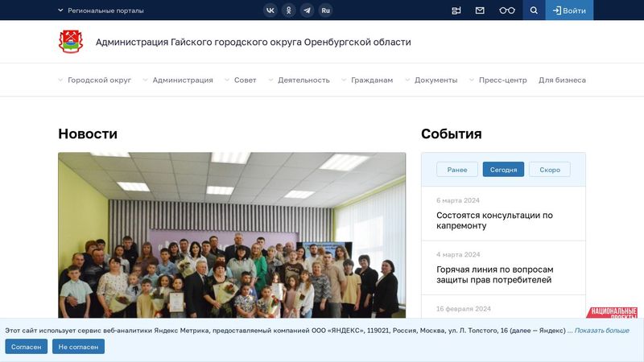The height and width of the screenshot is (362, 644).
Task: Open site search magnifier icon
Action: pyautogui.click(x=533, y=10)
